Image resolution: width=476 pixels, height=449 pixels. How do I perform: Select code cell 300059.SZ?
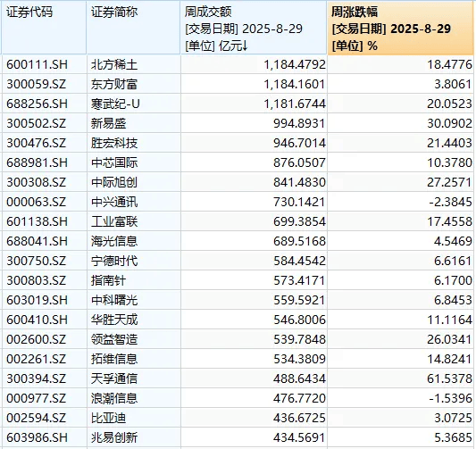(x=44, y=84)
